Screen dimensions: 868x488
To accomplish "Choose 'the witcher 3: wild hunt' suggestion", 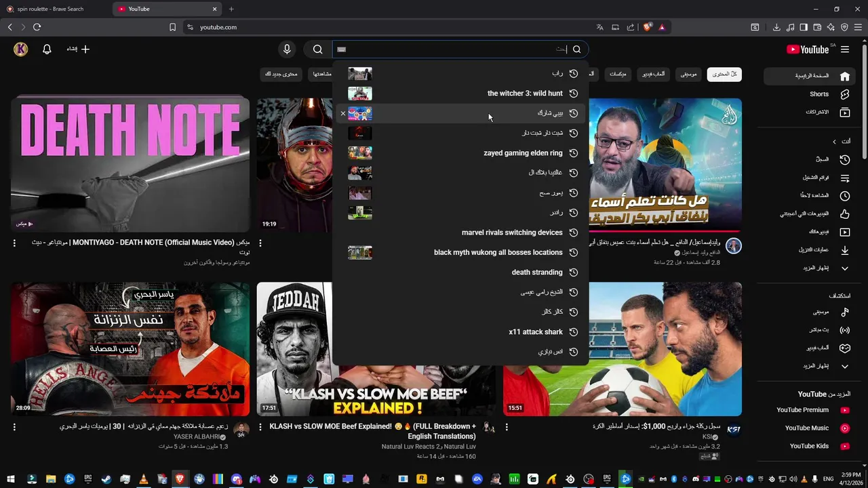I will [x=460, y=94].
